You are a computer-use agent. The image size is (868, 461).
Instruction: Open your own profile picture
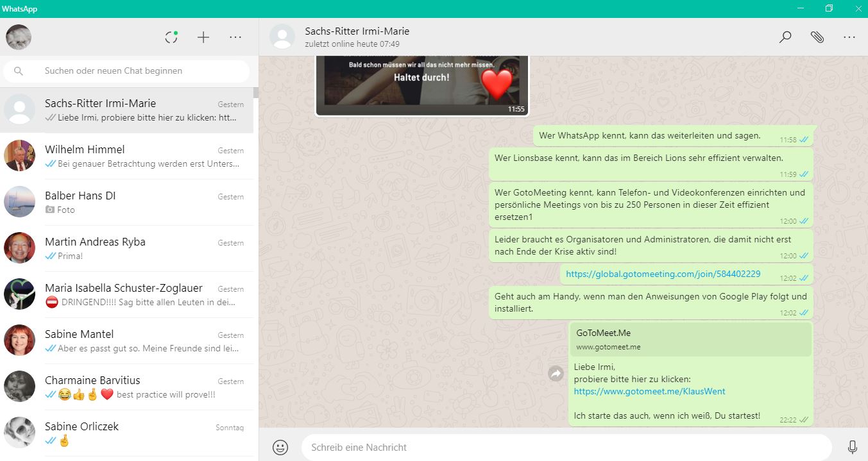(19, 37)
